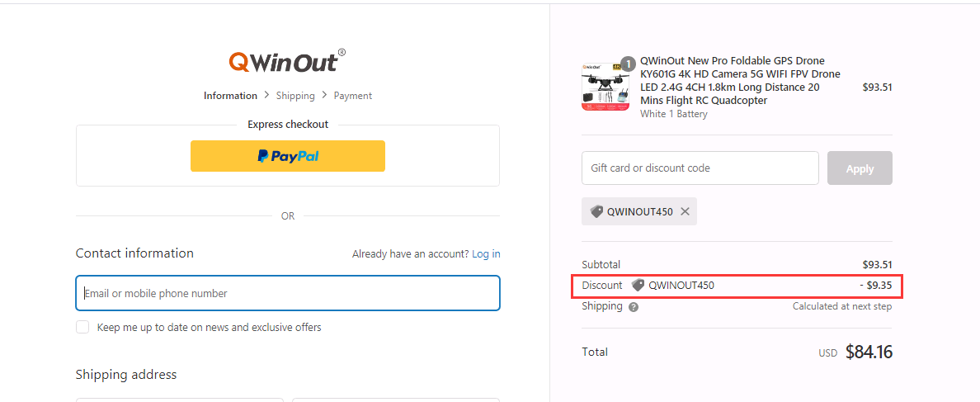Viewport: 980px width, 402px height.
Task: Follow the Log in link
Action: pos(486,254)
